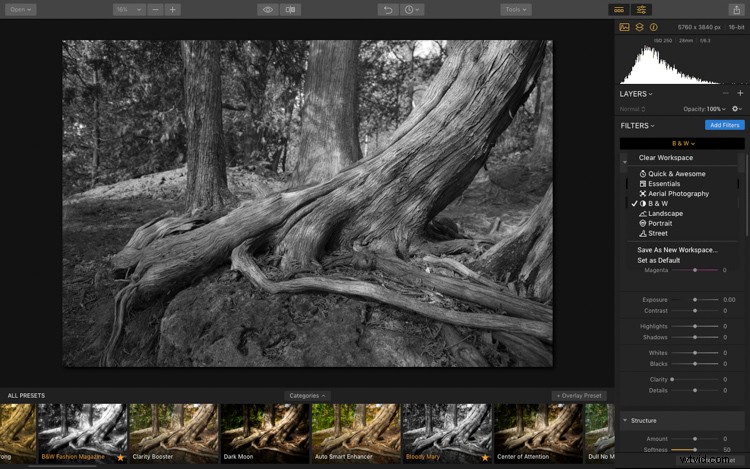Zoom out with the minus button
Viewport: 750px width, 469px height.
(155, 10)
